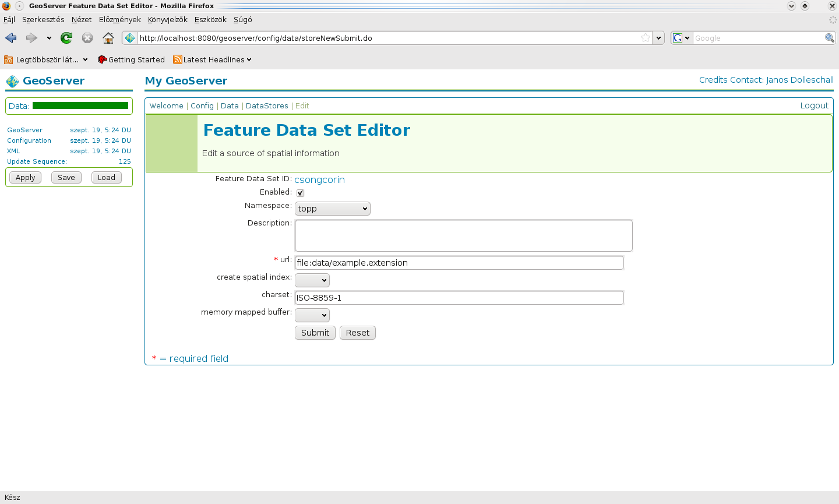This screenshot has height=504, width=839.
Task: Open the back/forward history dropdown arrow
Action: [x=49, y=38]
